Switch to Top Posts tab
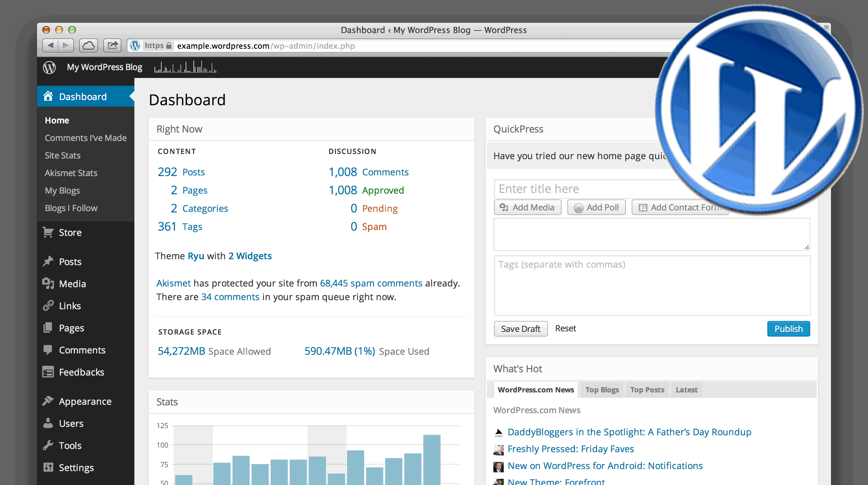This screenshot has width=868, height=485. tap(647, 389)
